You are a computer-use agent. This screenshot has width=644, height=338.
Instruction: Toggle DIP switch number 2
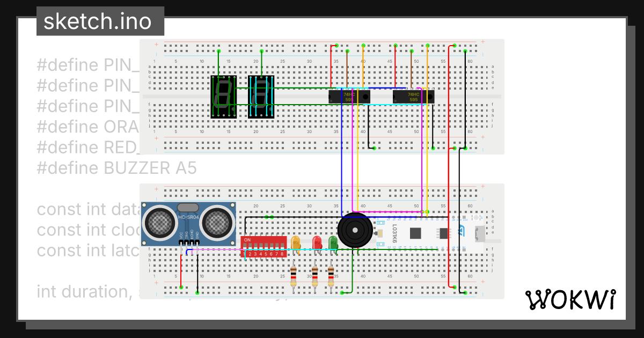point(250,247)
